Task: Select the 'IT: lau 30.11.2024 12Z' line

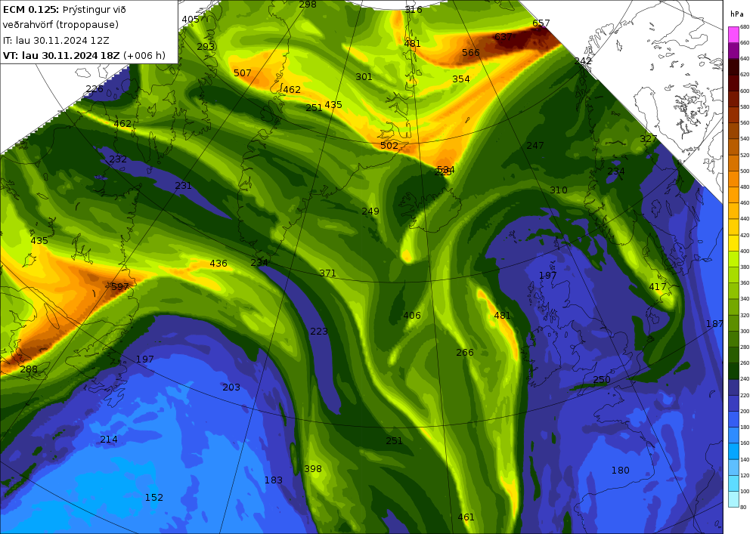Action: [x=56, y=41]
